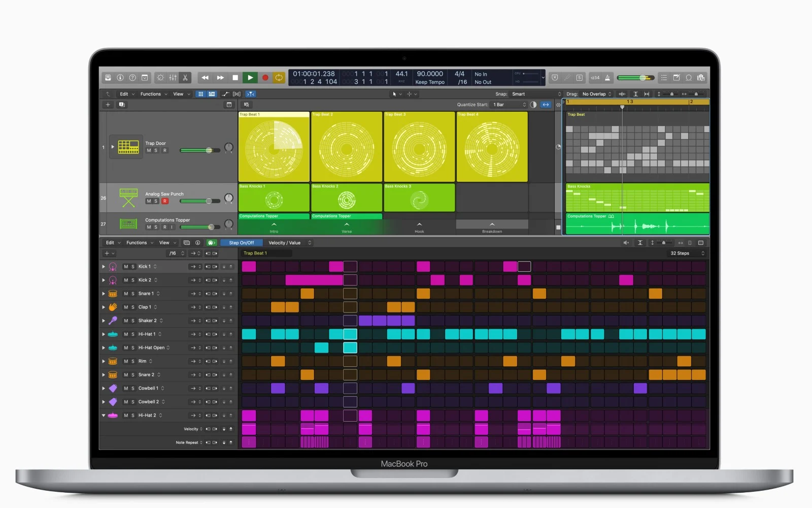812x508 pixels.
Task: Open the Mixer using the faders icon
Action: click(173, 78)
